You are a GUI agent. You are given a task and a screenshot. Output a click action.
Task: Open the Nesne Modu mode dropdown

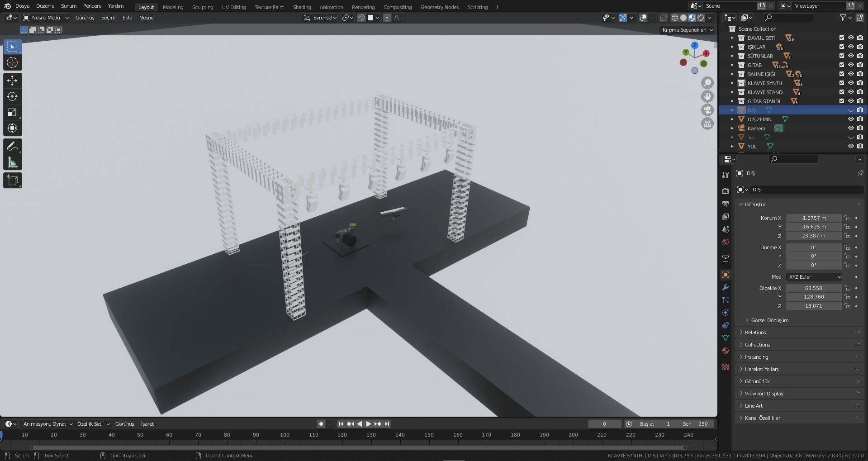(46, 18)
